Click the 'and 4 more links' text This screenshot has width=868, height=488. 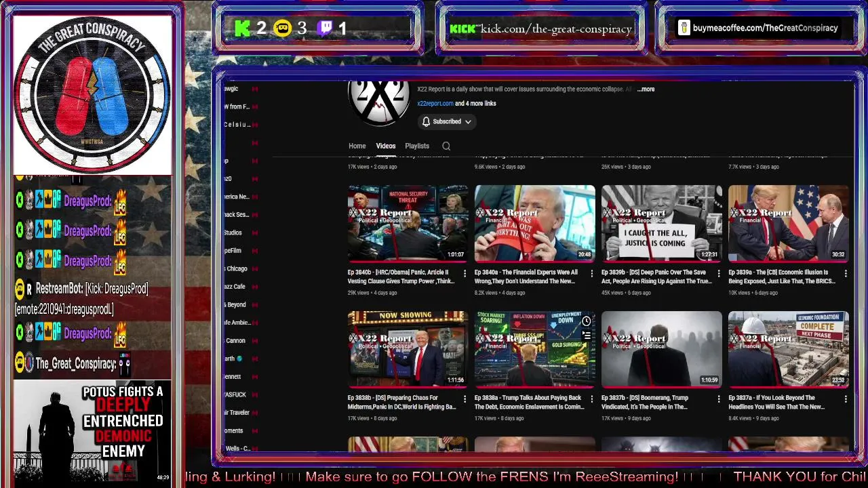476,104
